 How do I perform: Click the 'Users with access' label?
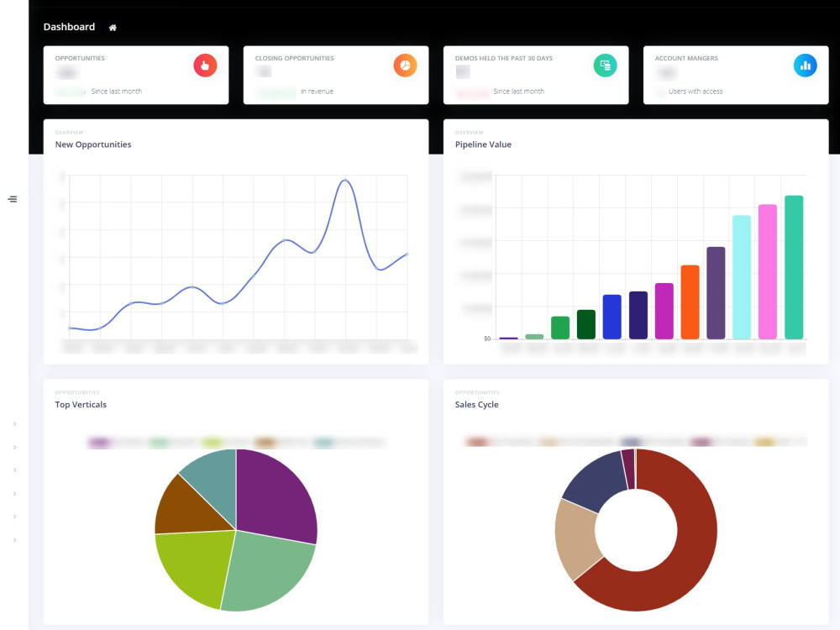pyautogui.click(x=696, y=92)
